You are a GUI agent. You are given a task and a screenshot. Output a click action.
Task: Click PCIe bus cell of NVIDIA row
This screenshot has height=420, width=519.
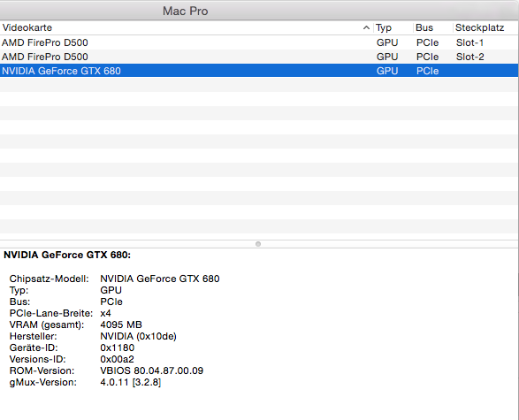coord(427,71)
